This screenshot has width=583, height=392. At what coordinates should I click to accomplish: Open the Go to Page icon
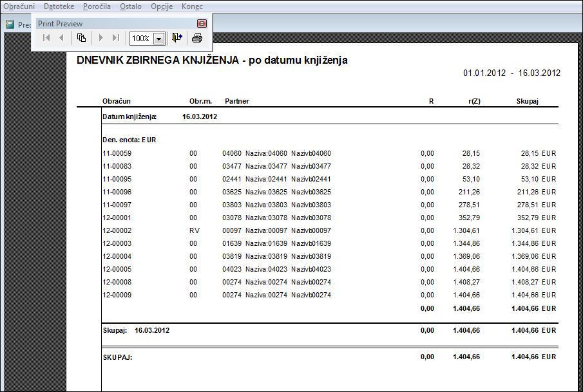point(81,38)
